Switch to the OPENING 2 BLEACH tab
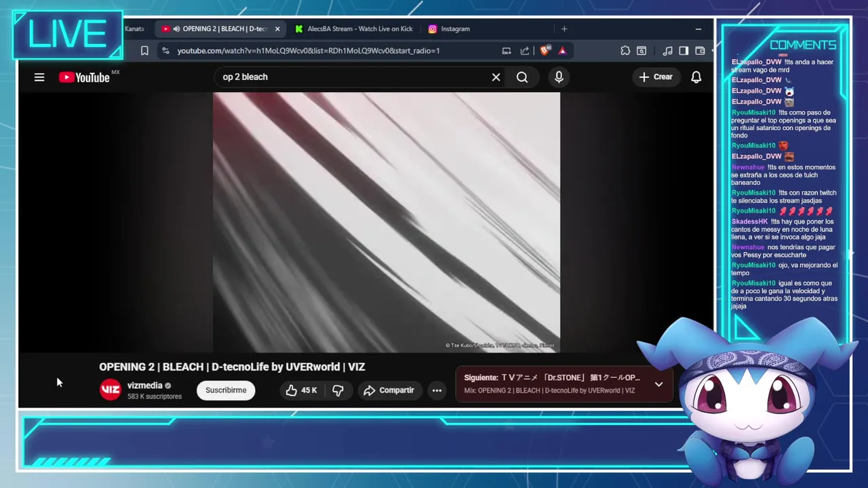This screenshot has width=868, height=488. [220, 28]
